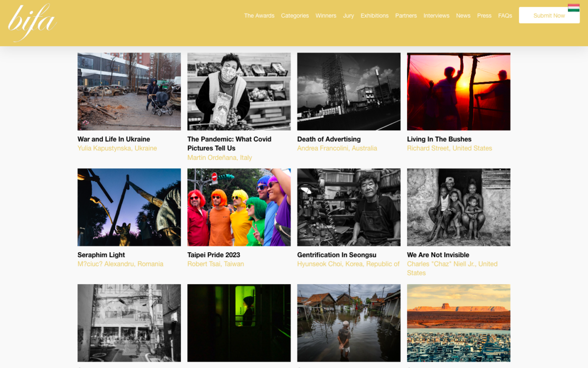Open the Interviews menu item

437,16
